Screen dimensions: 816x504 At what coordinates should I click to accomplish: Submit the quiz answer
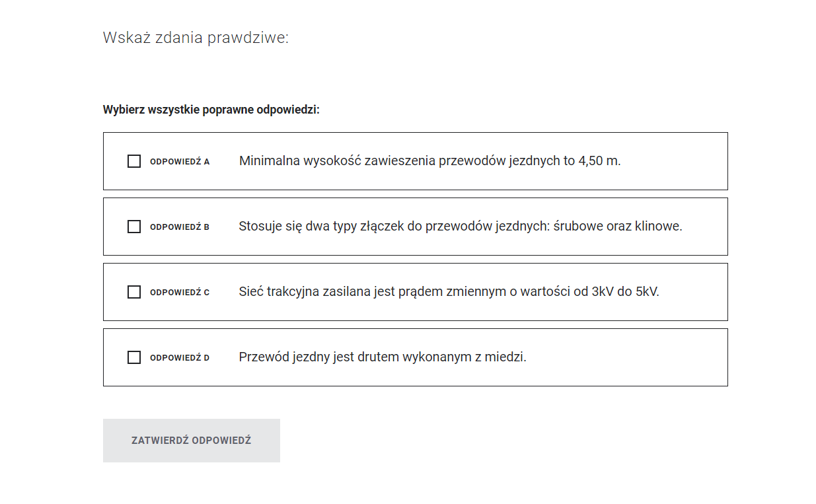click(191, 440)
